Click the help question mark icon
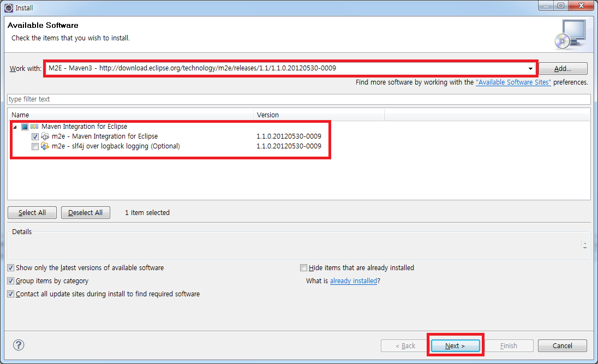This screenshot has width=598, height=364. (19, 345)
